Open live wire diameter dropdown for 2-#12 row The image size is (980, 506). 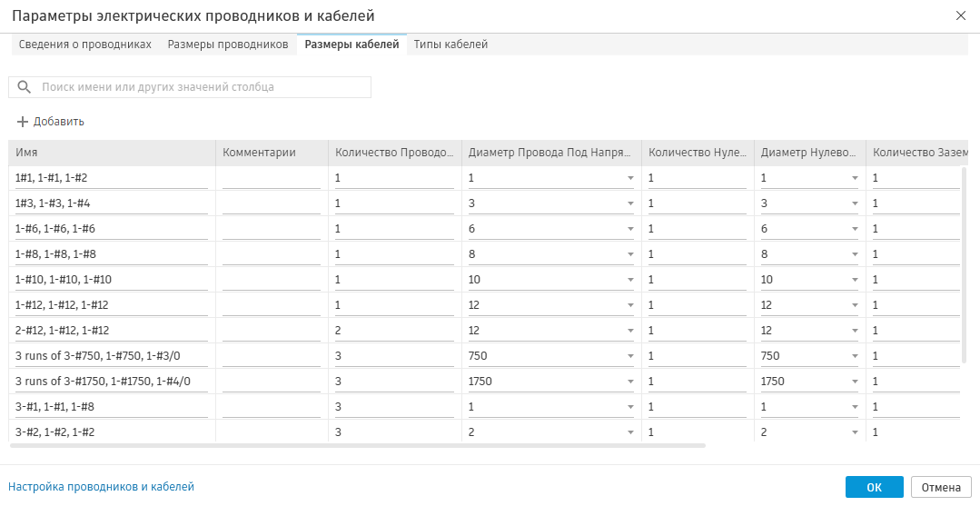(630, 331)
